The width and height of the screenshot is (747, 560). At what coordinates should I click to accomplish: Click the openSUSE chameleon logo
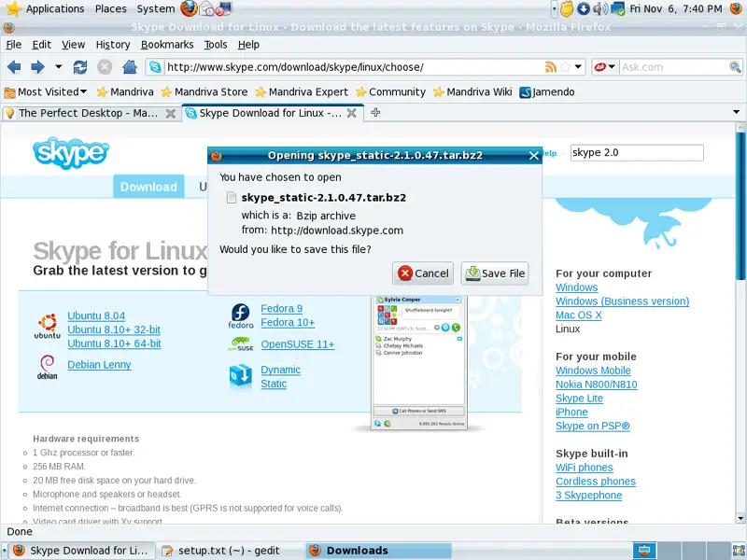[241, 343]
